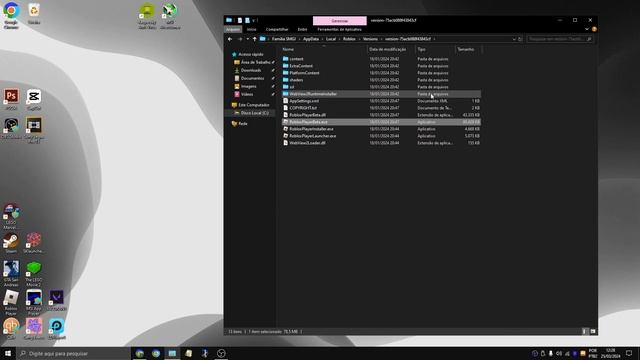Open the Bluetooth app on the taskbar
The image size is (640, 360).
pos(205,353)
